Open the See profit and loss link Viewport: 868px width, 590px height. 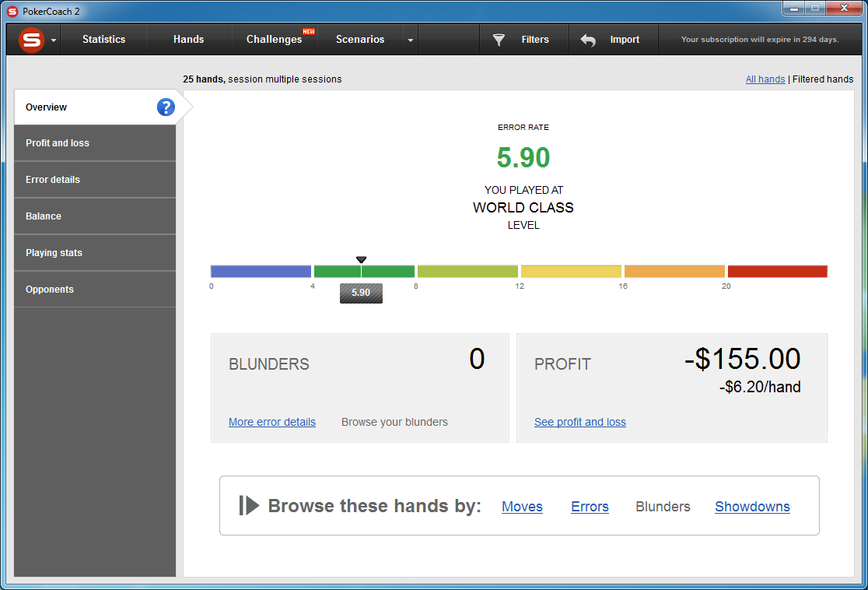579,422
